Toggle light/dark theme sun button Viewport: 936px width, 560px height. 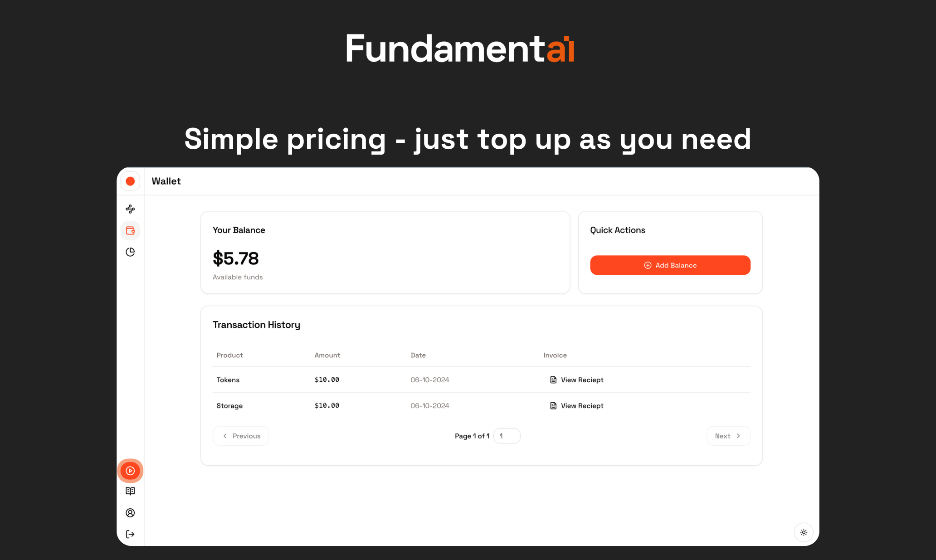coord(804,532)
